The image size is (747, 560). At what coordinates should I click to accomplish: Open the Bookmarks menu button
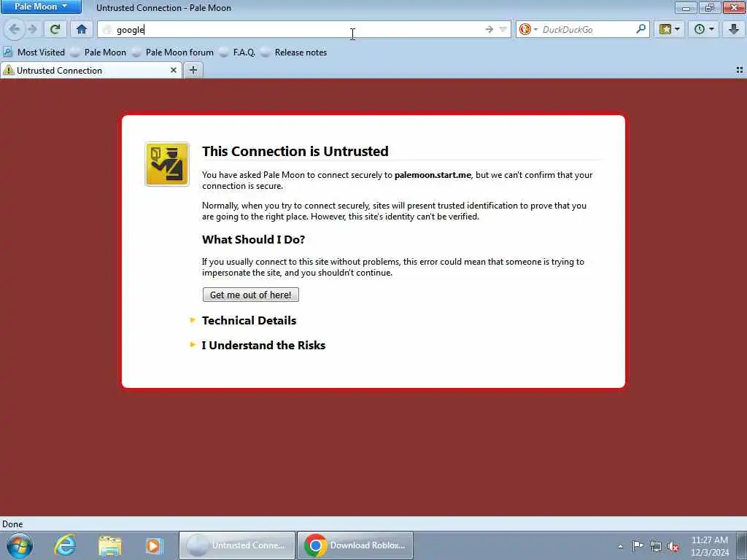pyautogui.click(x=669, y=29)
